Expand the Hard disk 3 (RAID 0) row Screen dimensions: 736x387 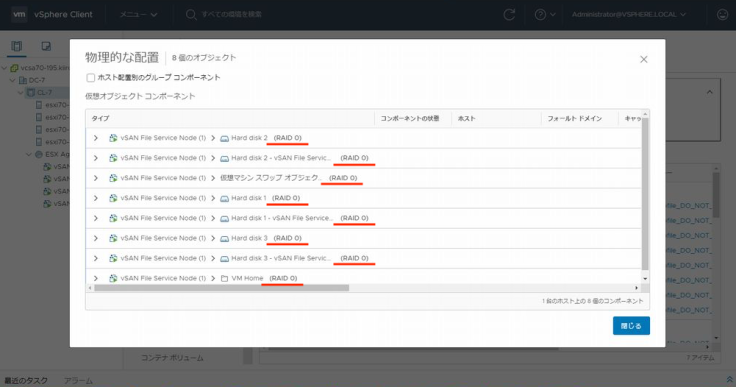(x=96, y=238)
